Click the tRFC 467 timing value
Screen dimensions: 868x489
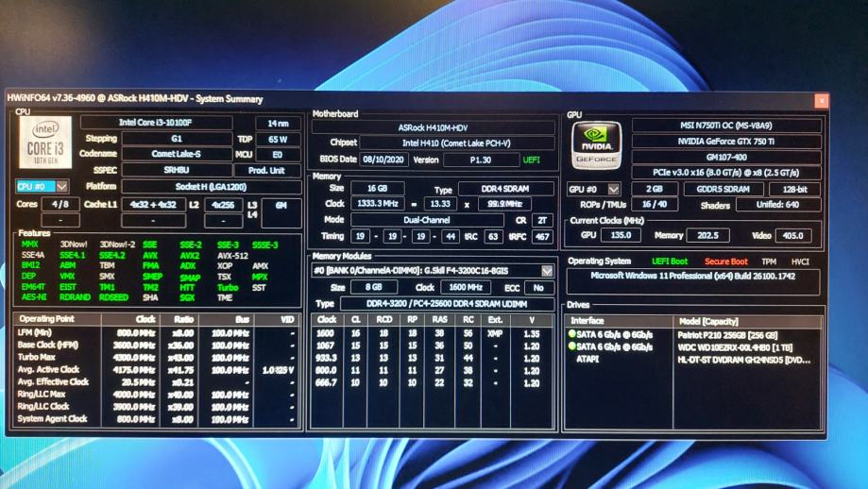[x=542, y=237]
